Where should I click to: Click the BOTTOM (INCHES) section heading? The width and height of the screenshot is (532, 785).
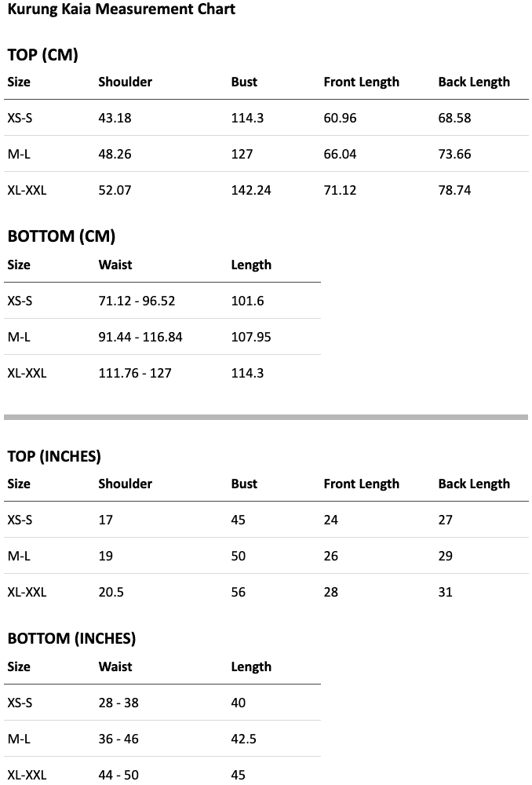tap(71, 639)
